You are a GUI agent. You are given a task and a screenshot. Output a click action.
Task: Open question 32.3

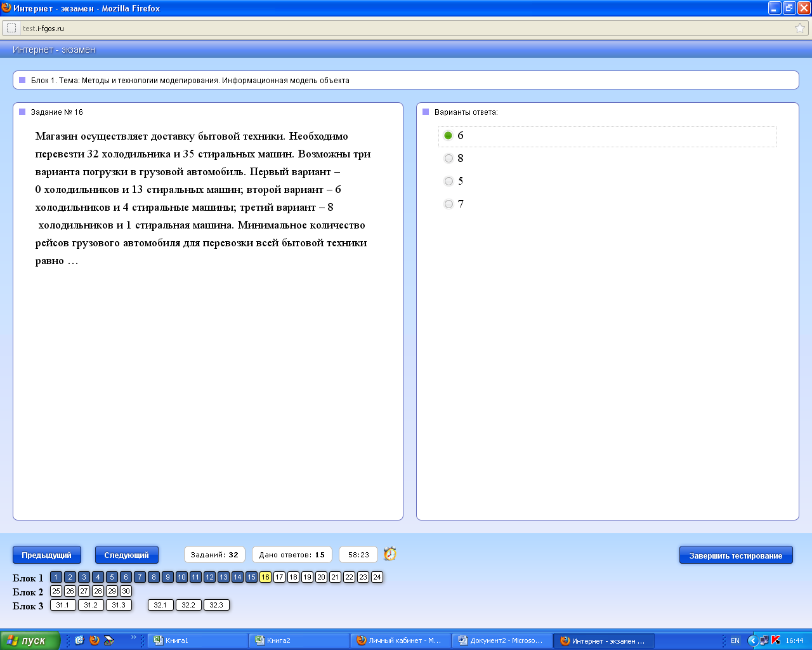click(216, 605)
